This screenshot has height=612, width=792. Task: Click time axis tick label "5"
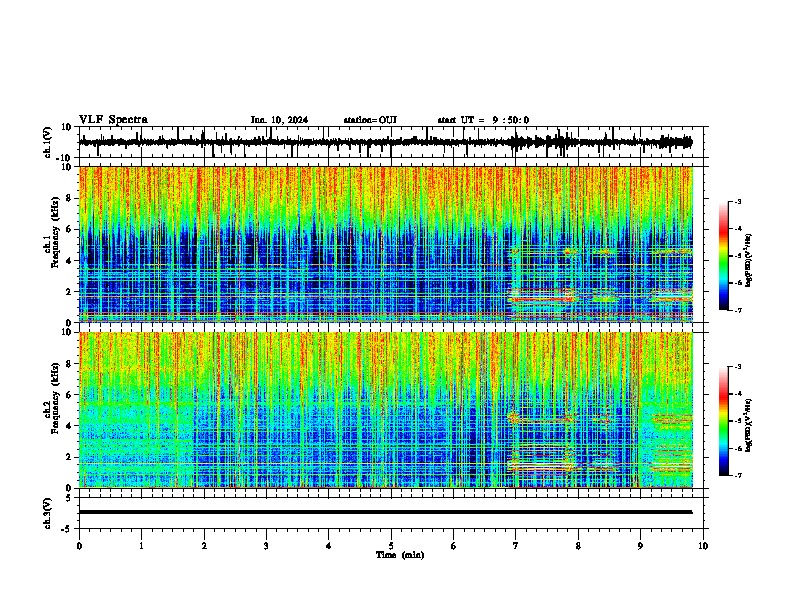(391, 546)
